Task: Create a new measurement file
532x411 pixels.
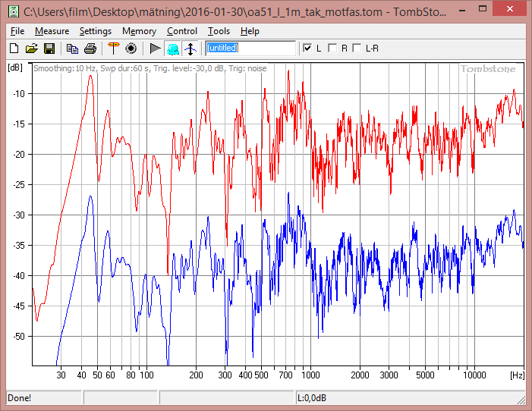Action: pos(14,49)
